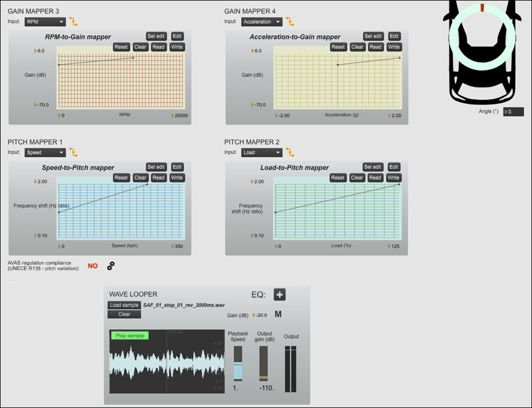Click Set edit in Acceleration-to-Gain mapper
This screenshot has height=408, width=532.
tap(373, 36)
